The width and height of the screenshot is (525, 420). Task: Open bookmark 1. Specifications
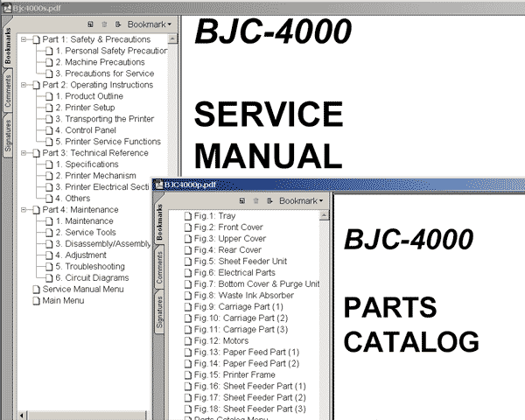click(87, 164)
